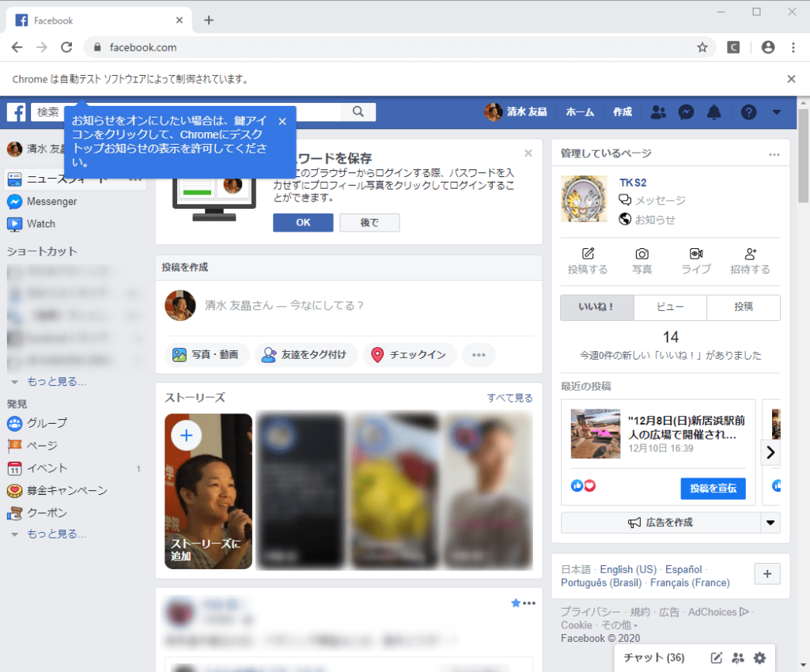Click the 後で button
This screenshot has width=810, height=672.
pos(369,222)
